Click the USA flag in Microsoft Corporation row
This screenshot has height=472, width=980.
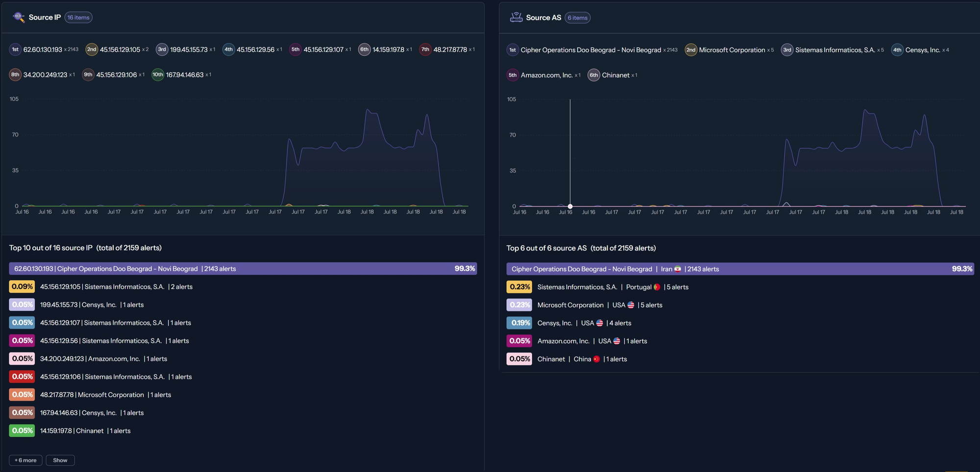point(631,305)
